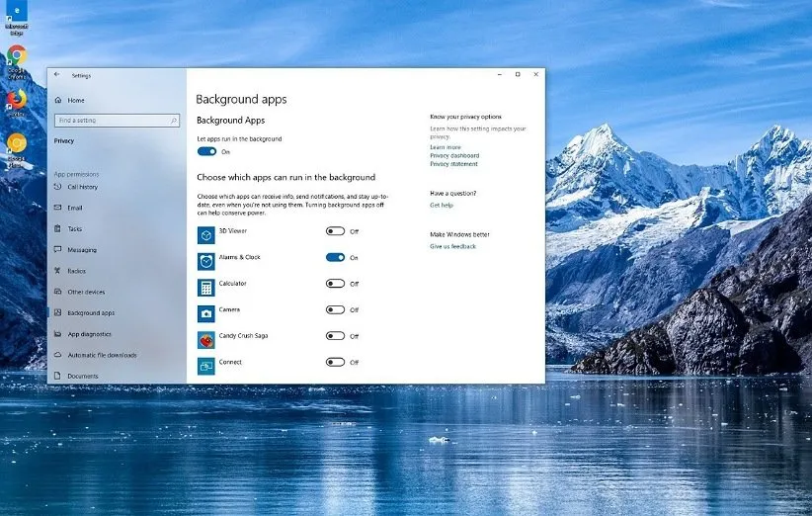
Task: Click the Get help link
Action: point(442,205)
